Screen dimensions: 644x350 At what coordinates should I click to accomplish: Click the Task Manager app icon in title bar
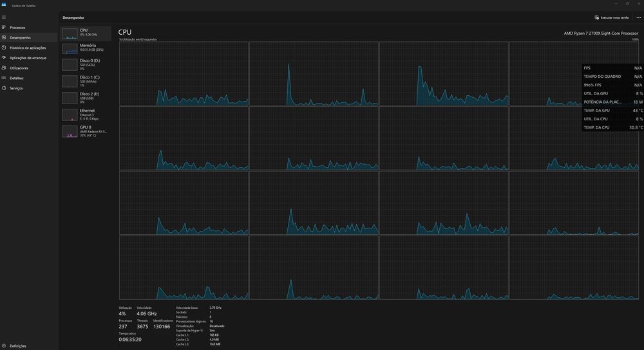tap(4, 5)
